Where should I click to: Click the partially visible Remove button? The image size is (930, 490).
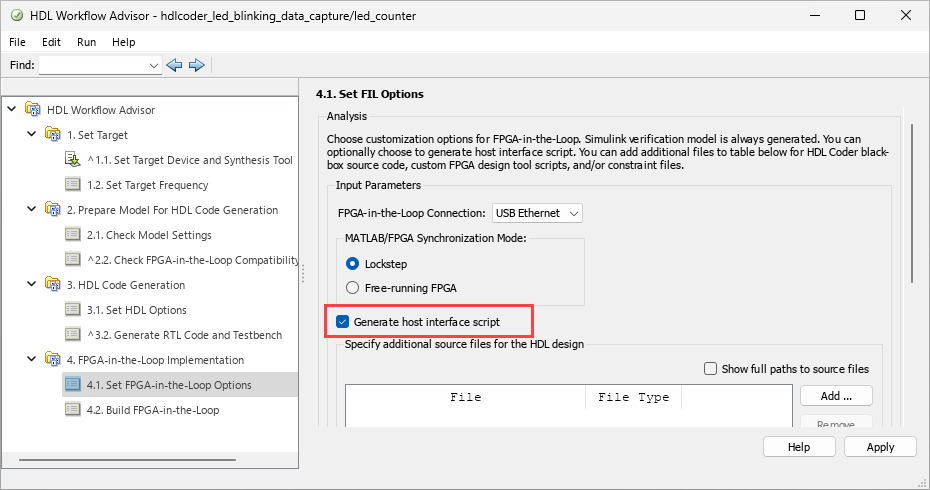836,422
